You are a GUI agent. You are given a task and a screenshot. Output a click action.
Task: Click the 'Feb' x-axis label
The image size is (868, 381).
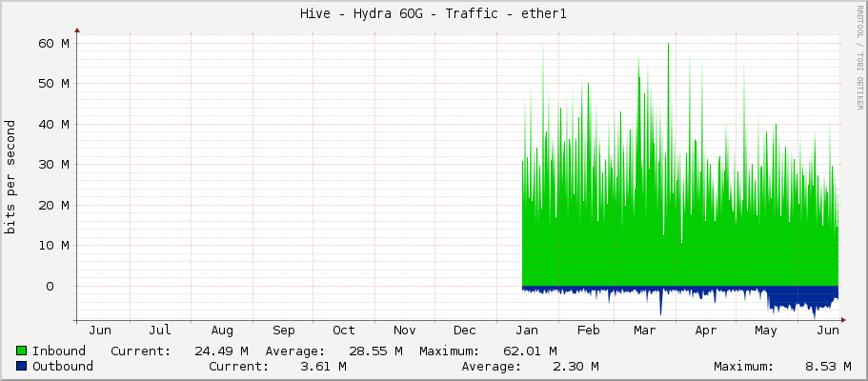[588, 331]
